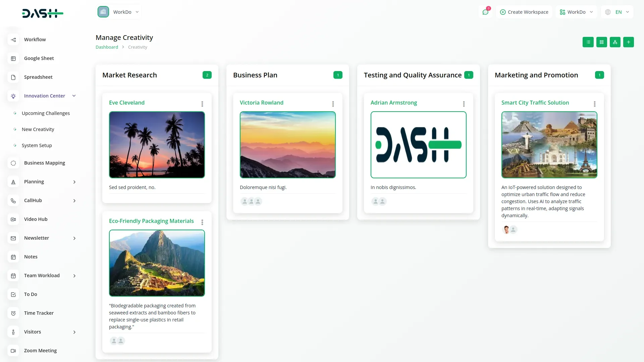The width and height of the screenshot is (644, 362).
Task: Click the tree-structure view icon button
Action: (x=615, y=42)
